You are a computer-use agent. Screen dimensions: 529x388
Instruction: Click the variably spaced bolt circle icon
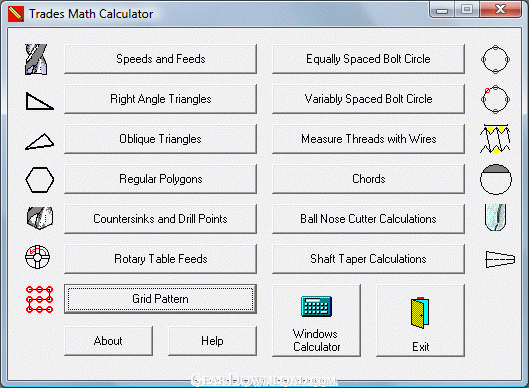click(x=495, y=100)
